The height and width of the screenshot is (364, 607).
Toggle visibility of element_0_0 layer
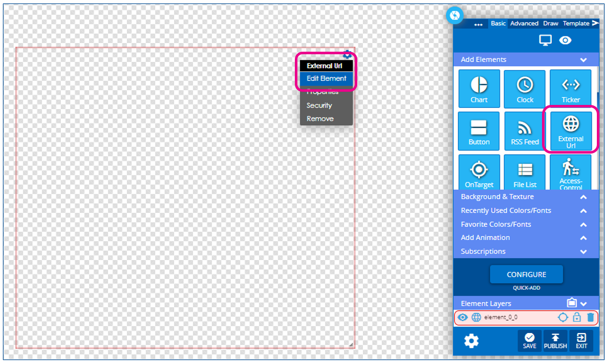(x=462, y=317)
